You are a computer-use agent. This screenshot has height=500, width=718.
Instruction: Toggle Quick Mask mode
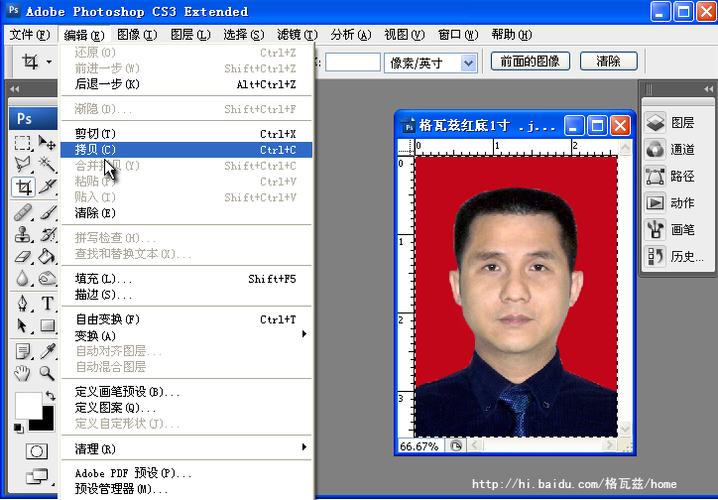tap(36, 451)
